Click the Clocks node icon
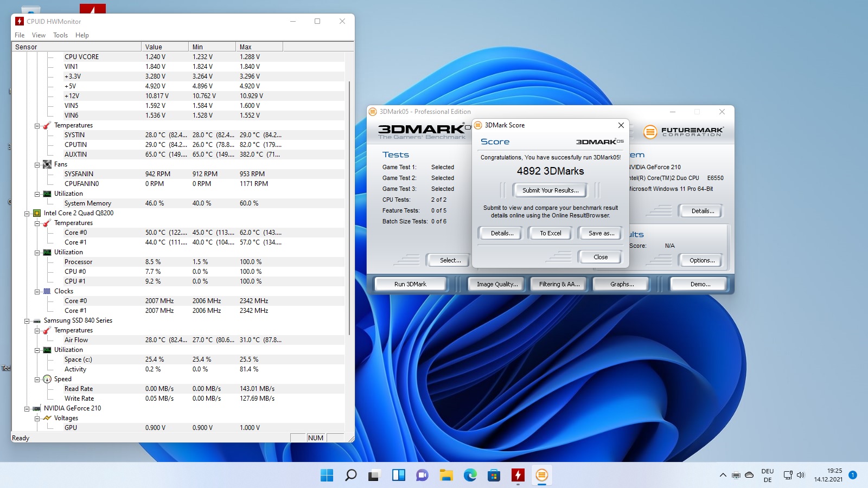The image size is (868, 488). 47,291
